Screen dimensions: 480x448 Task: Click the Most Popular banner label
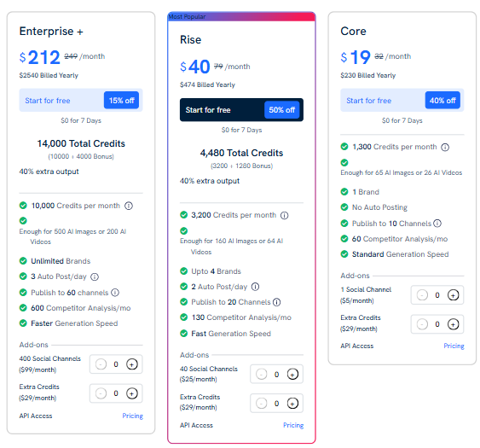click(187, 16)
